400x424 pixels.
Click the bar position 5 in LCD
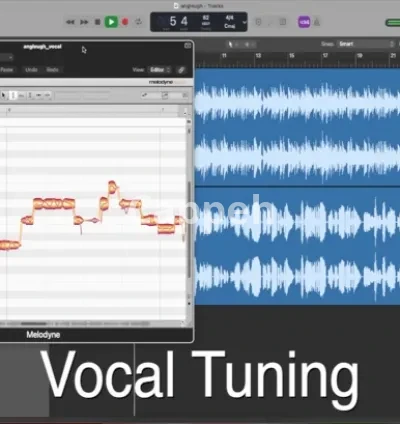coord(173,21)
